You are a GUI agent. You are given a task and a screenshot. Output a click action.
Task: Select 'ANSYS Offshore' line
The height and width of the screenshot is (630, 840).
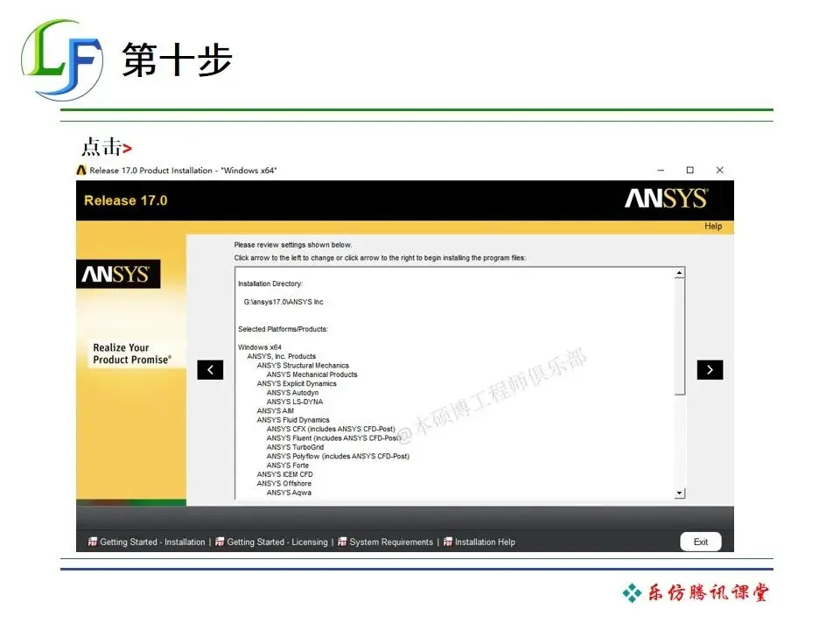click(283, 484)
